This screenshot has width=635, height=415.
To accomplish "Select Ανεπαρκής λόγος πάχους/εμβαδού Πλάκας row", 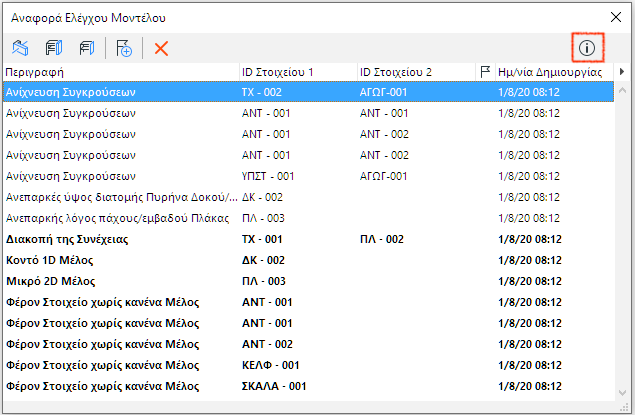I will coord(309,218).
